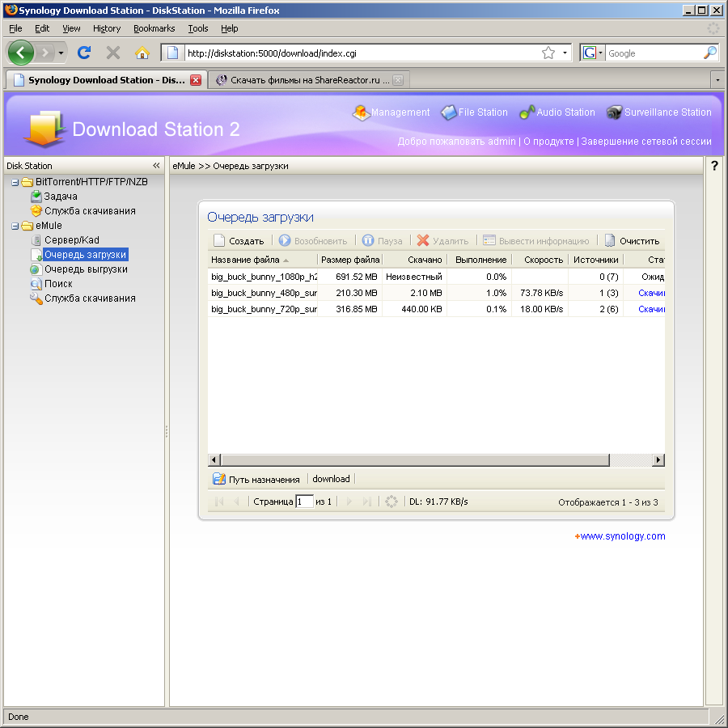This screenshot has width=728, height=728.
Task: Reload the page with the refresh icon
Action: (84, 53)
